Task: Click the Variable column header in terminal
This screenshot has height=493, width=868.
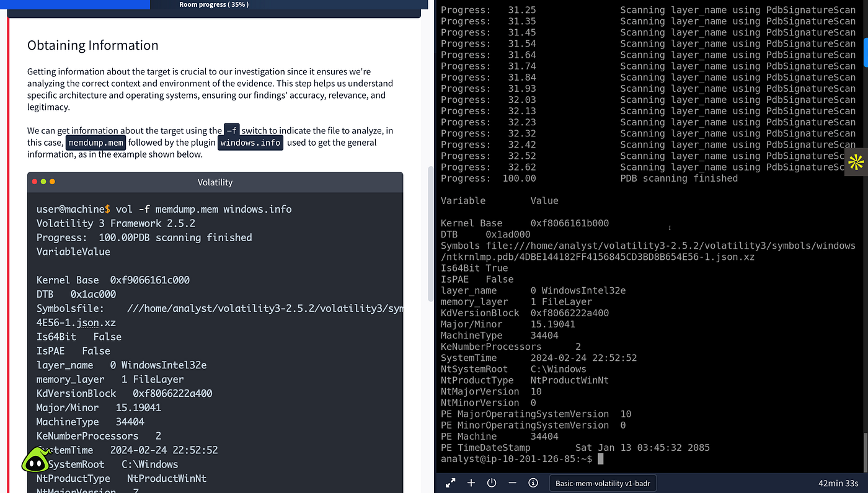Action: point(463,200)
